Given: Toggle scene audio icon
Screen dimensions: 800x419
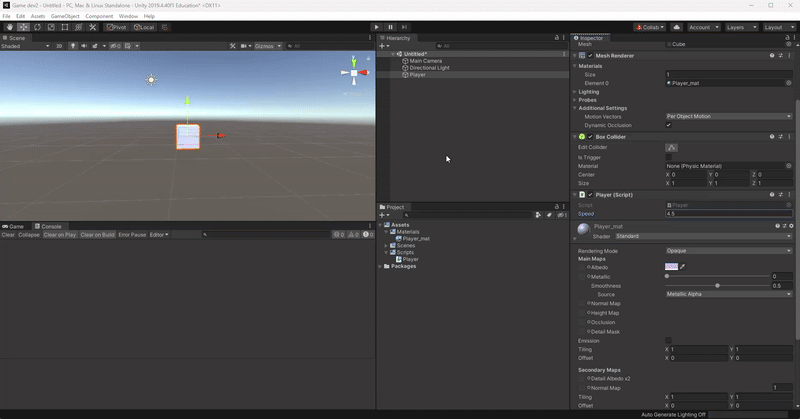Looking at the screenshot, I should click(x=84, y=46).
